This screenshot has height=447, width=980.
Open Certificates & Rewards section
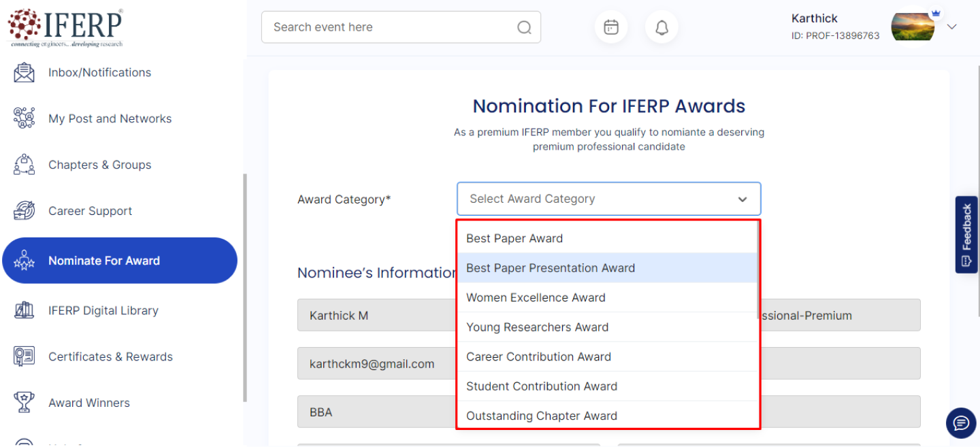coord(110,357)
